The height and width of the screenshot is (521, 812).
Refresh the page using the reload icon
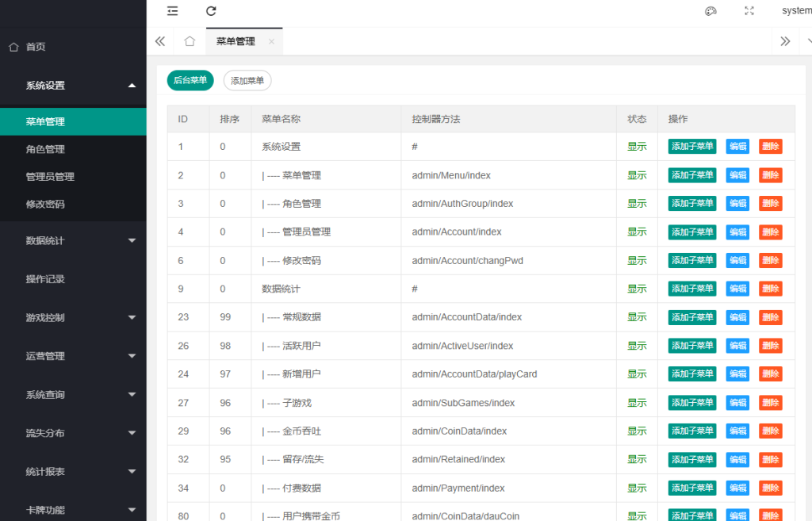tap(211, 11)
